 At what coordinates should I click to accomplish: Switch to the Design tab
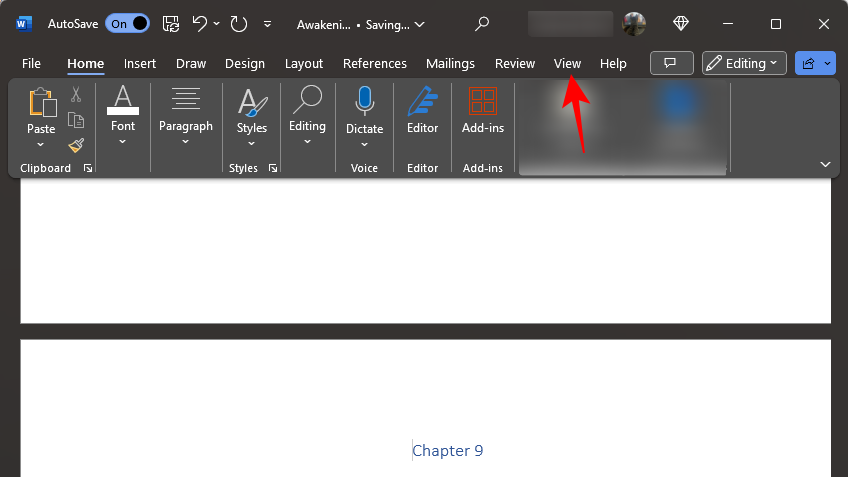click(245, 63)
